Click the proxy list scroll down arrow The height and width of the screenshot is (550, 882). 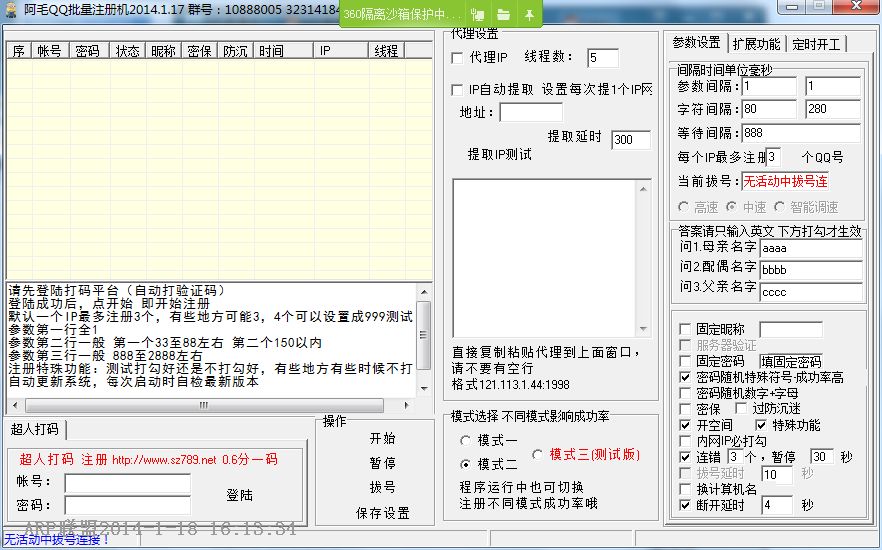644,329
